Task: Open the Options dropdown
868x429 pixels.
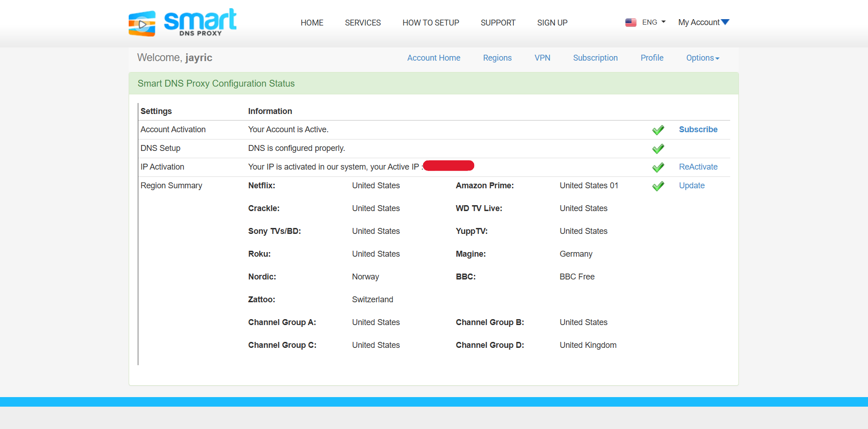Action: tap(703, 58)
